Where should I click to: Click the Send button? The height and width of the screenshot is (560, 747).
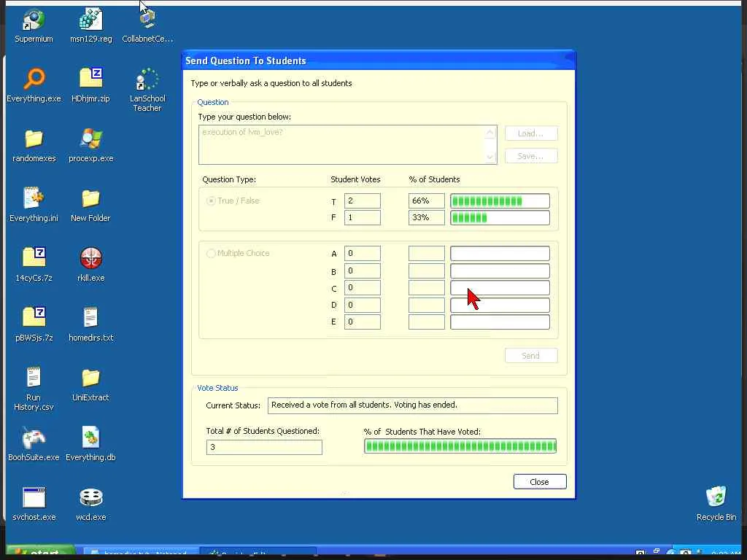(x=531, y=355)
